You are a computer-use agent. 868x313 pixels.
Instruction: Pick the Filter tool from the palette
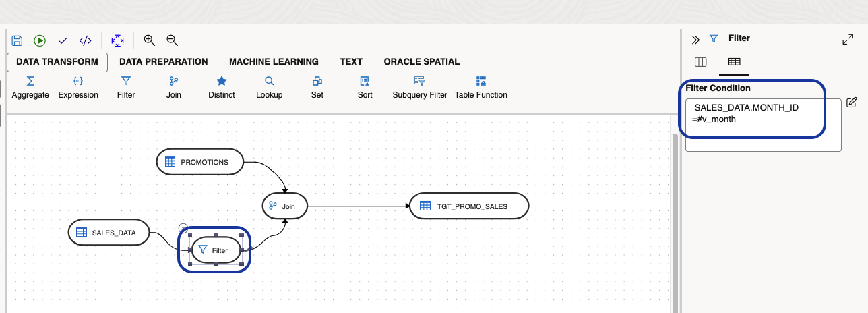pyautogui.click(x=126, y=88)
